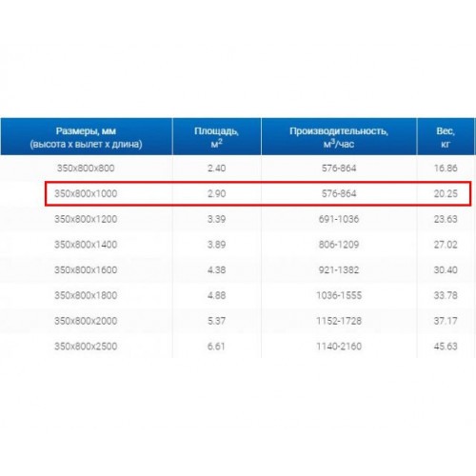
Task: Click productivity value 806-1209
Action: [x=339, y=245]
